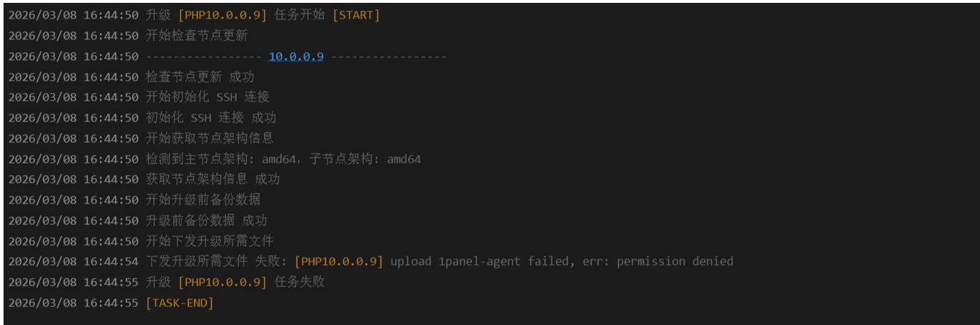Click the 开始升级前备份数据 log line
The image size is (980, 325).
[x=203, y=200]
